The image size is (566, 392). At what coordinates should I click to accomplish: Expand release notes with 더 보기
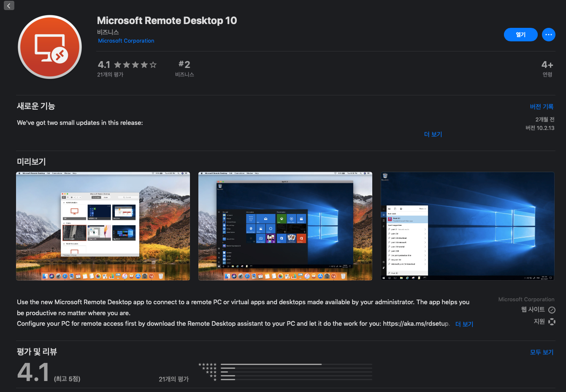(x=433, y=134)
